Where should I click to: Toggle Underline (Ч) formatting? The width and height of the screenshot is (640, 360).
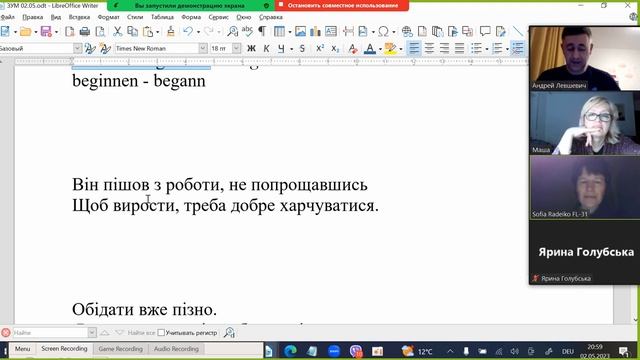pos(281,49)
